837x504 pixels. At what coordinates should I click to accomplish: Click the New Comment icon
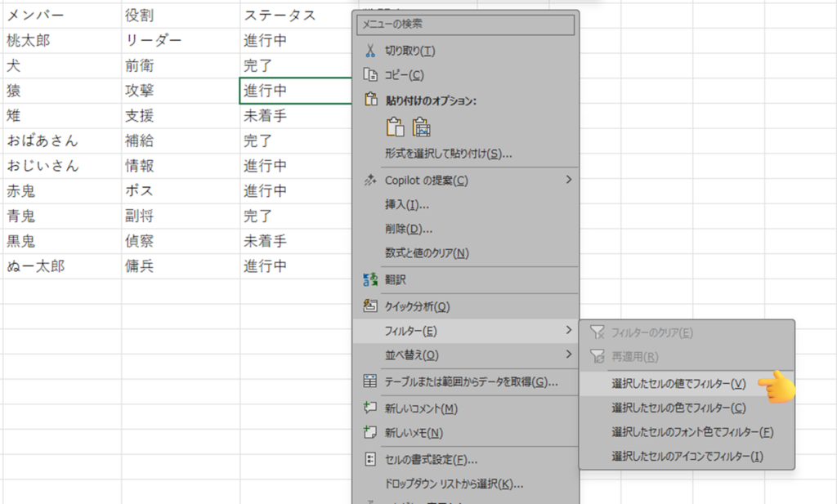click(369, 408)
